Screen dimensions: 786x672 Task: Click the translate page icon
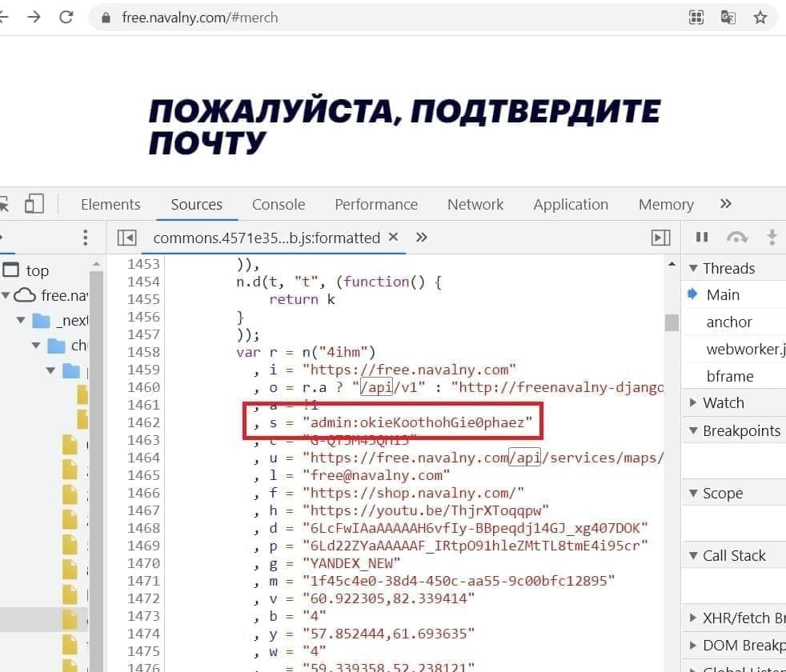(x=728, y=17)
